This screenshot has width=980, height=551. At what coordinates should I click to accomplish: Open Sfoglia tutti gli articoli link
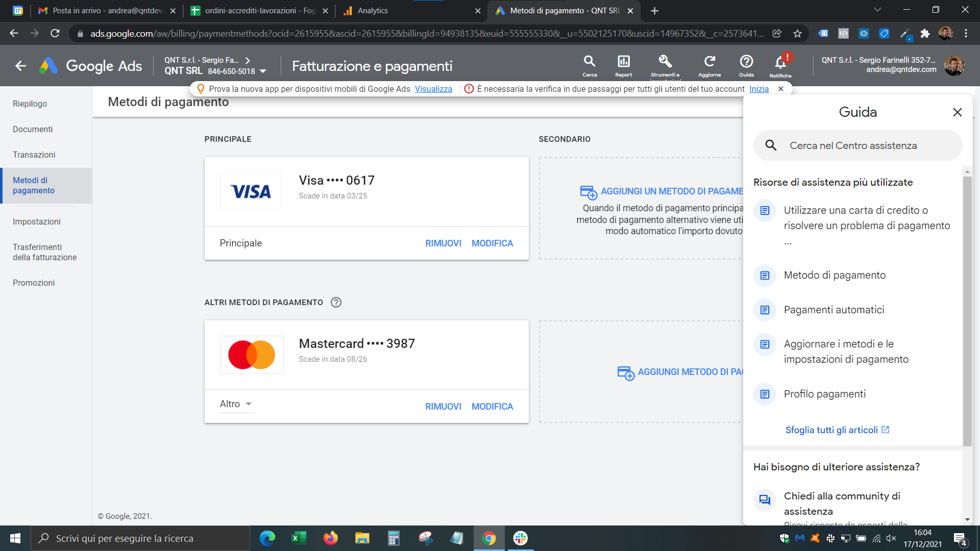pos(837,430)
